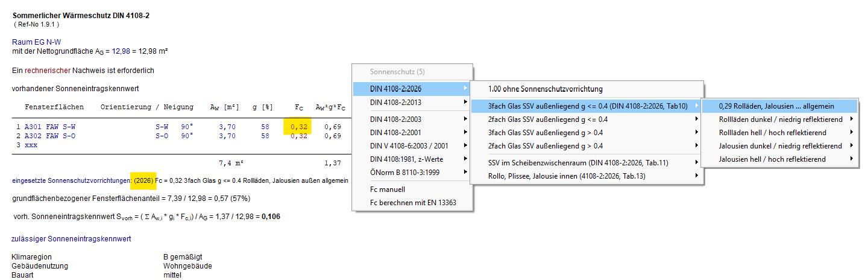Screen dimensions: 868x280
Task: Click orientation S-W 90° of A301
Action: coord(174,127)
